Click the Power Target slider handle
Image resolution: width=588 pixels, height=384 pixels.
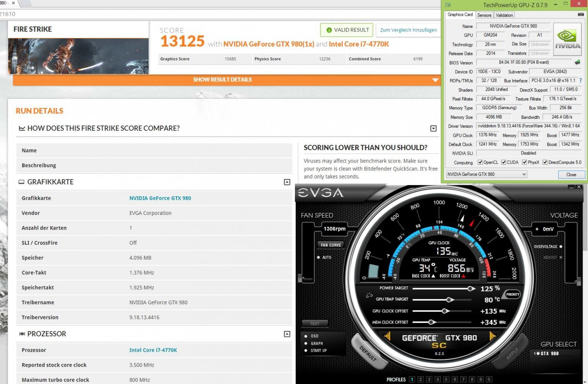click(x=470, y=288)
